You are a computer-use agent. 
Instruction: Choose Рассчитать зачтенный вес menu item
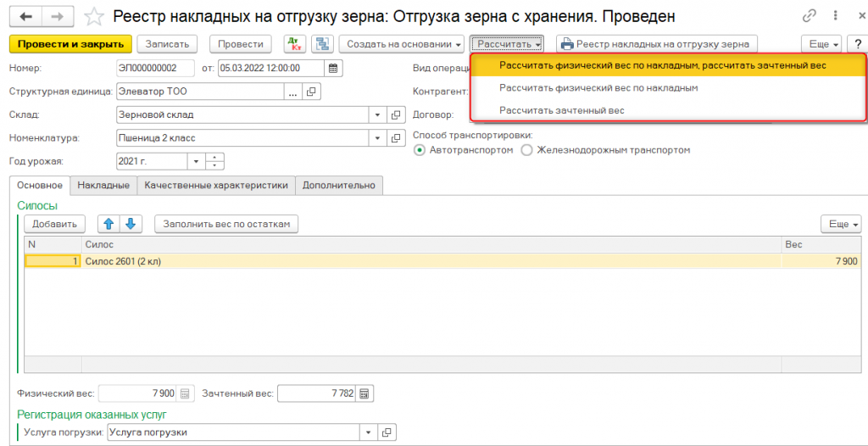(561, 110)
